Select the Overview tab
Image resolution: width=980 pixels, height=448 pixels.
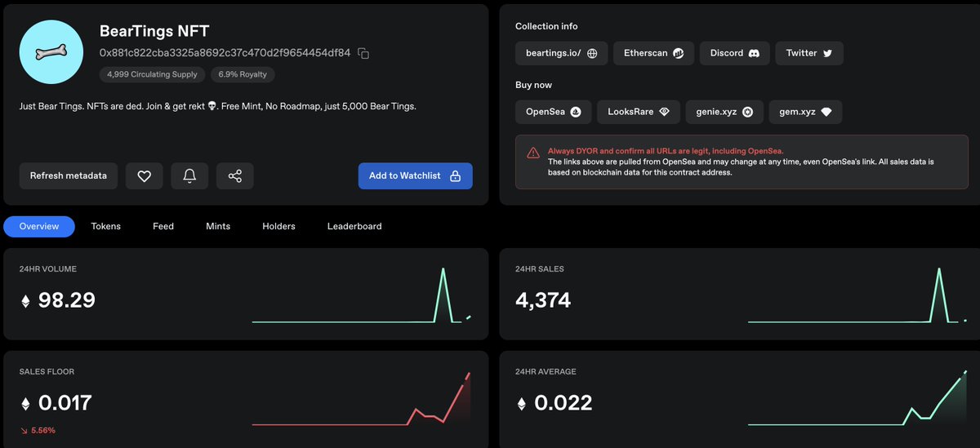[39, 226]
